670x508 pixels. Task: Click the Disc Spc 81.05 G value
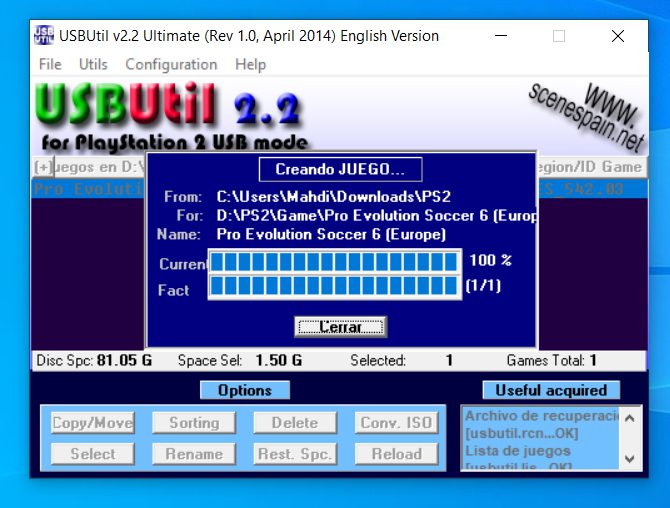tap(124, 360)
